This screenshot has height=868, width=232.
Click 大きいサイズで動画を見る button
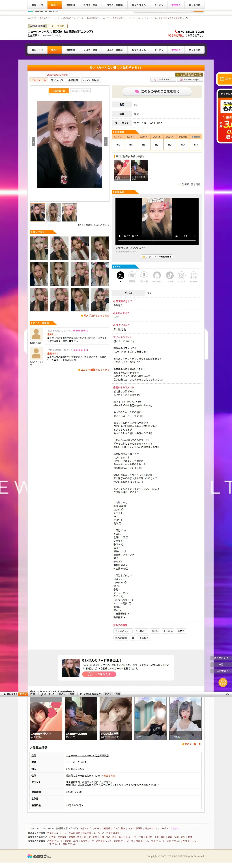coord(157,256)
